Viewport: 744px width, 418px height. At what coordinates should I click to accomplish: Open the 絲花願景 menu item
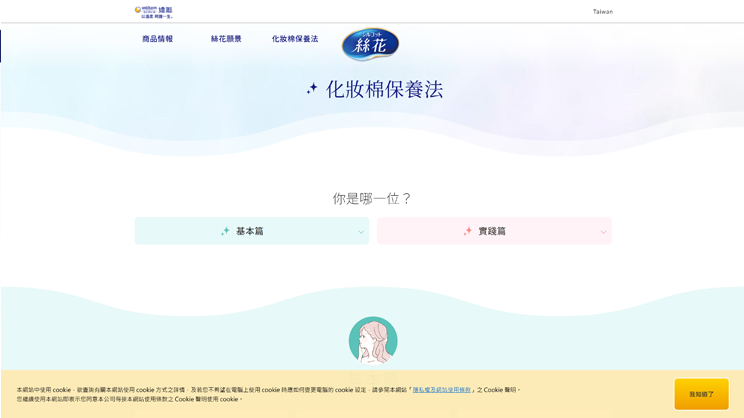226,39
